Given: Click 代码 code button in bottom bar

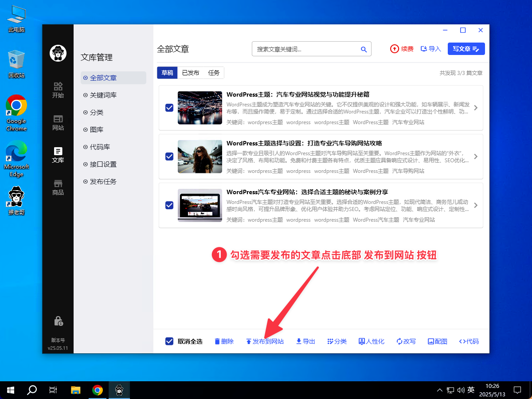Looking at the screenshot, I should click(469, 341).
